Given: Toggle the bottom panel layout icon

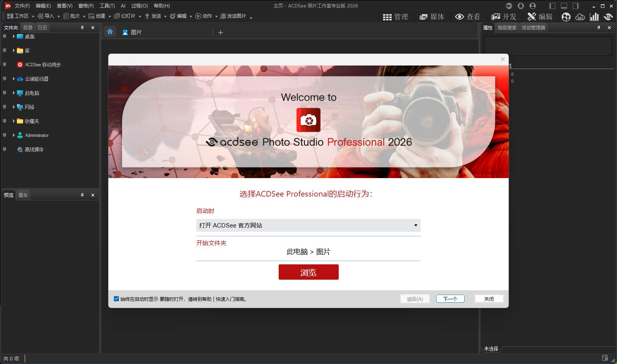Looking at the screenshot, I should [564, 6].
